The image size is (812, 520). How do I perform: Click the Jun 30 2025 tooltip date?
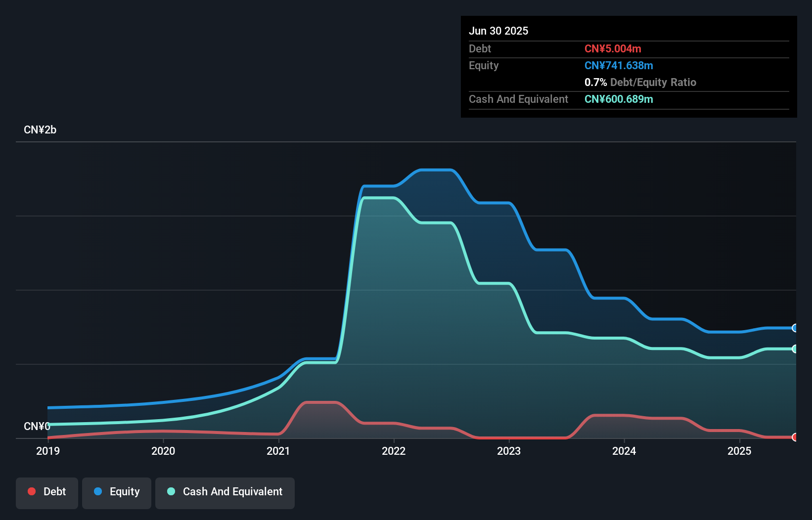pyautogui.click(x=498, y=31)
